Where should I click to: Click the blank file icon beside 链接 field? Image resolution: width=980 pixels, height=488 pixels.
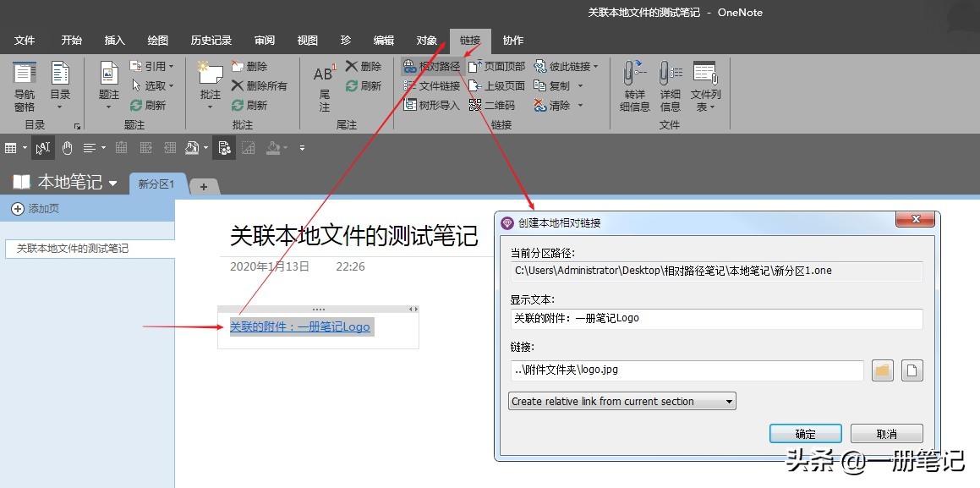pos(912,370)
